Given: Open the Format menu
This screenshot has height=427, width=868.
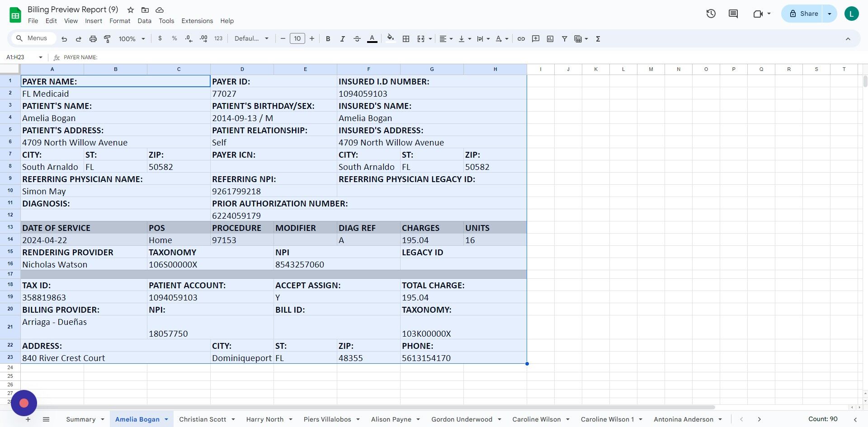Looking at the screenshot, I should click(120, 21).
